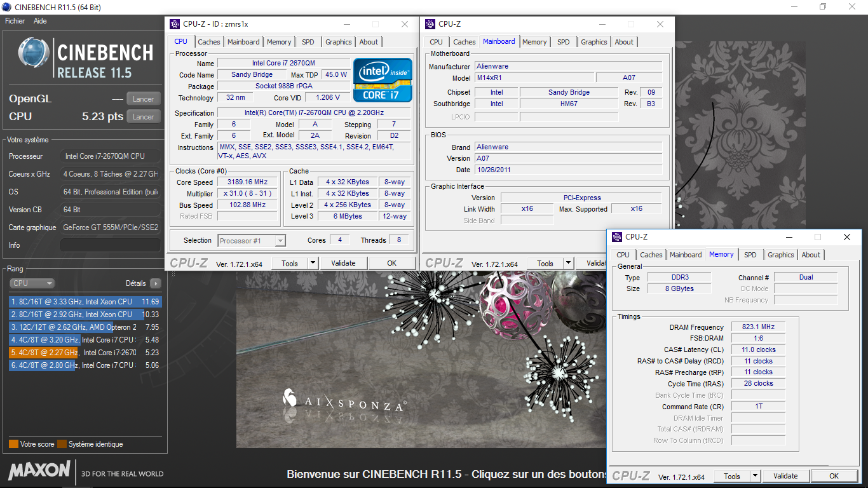This screenshot has height=488, width=868.
Task: Open About tab in CPU-Z zmrs1x window
Action: 369,42
